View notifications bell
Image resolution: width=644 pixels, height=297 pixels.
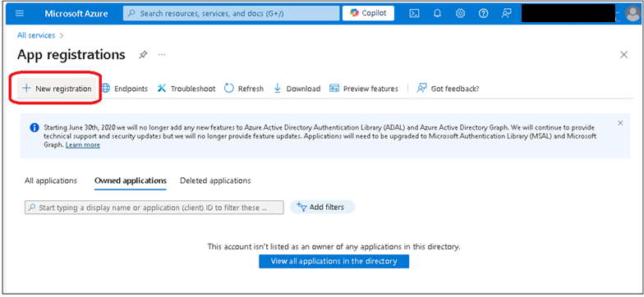click(437, 13)
